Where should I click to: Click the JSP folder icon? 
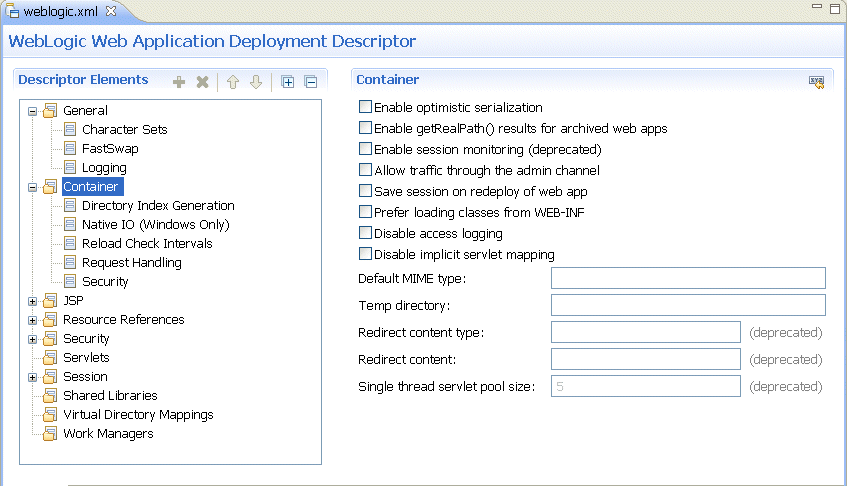tap(50, 301)
